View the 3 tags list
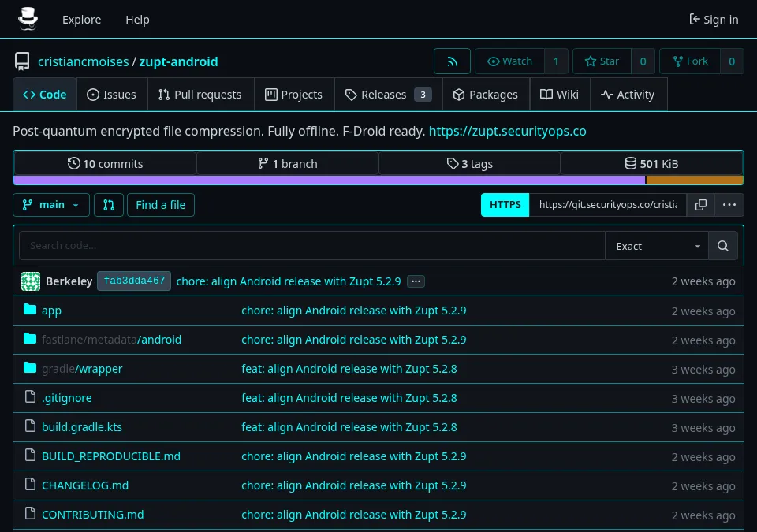Viewport: 757px width, 532px height. coord(470,164)
